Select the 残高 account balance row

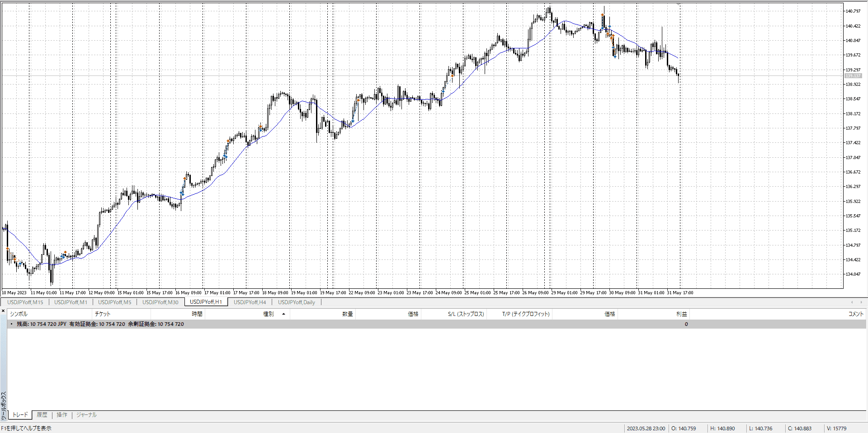(100, 324)
